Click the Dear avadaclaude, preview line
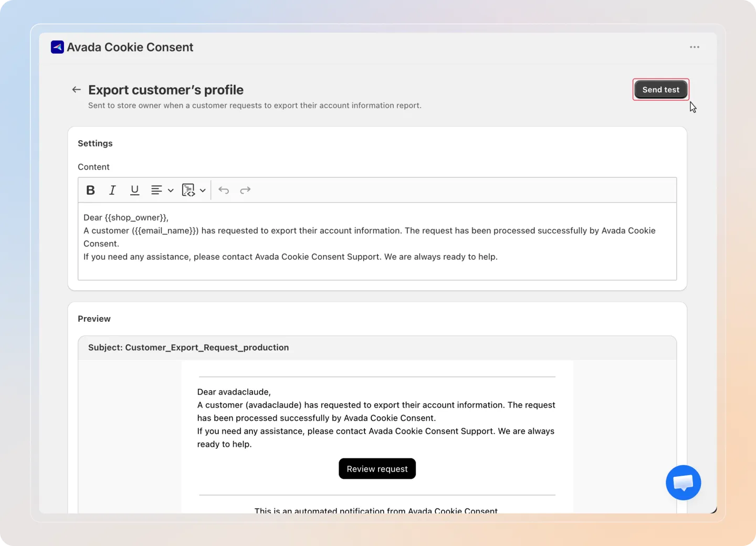756x546 pixels. (234, 392)
